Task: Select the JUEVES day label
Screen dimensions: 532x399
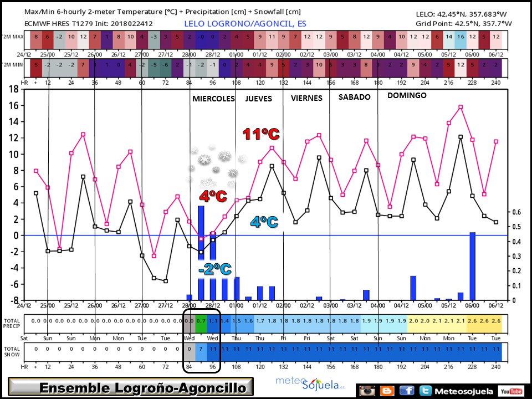Action: [259, 99]
